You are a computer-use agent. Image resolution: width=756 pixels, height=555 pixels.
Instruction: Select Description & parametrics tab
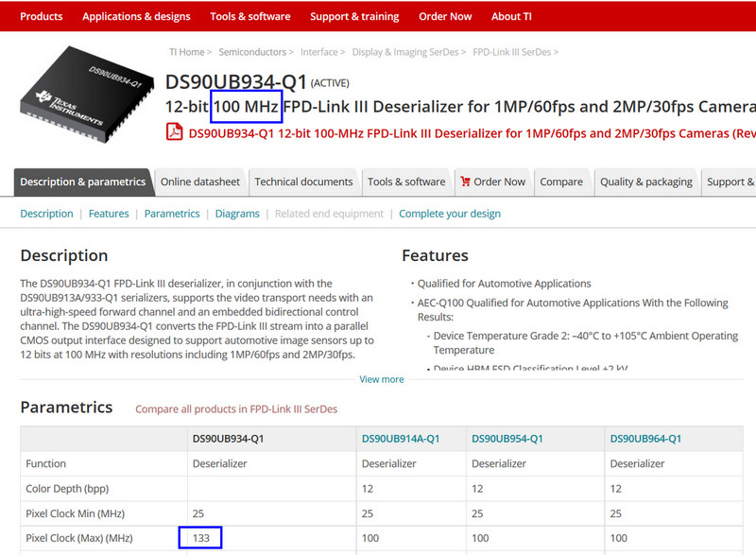pos(83,182)
